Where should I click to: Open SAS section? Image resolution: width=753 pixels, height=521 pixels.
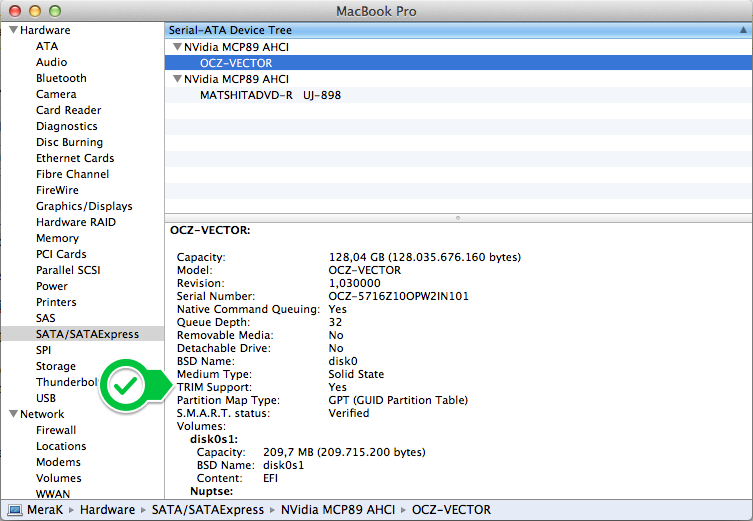tap(46, 318)
